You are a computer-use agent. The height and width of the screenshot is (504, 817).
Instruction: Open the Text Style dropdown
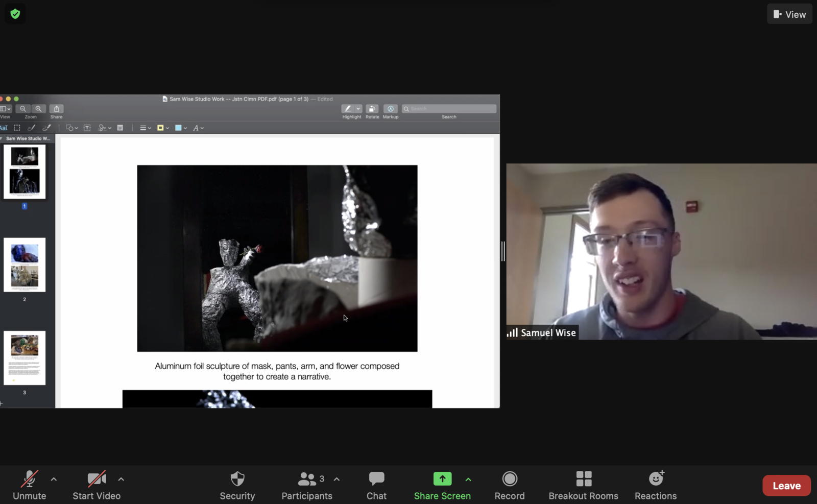point(199,128)
